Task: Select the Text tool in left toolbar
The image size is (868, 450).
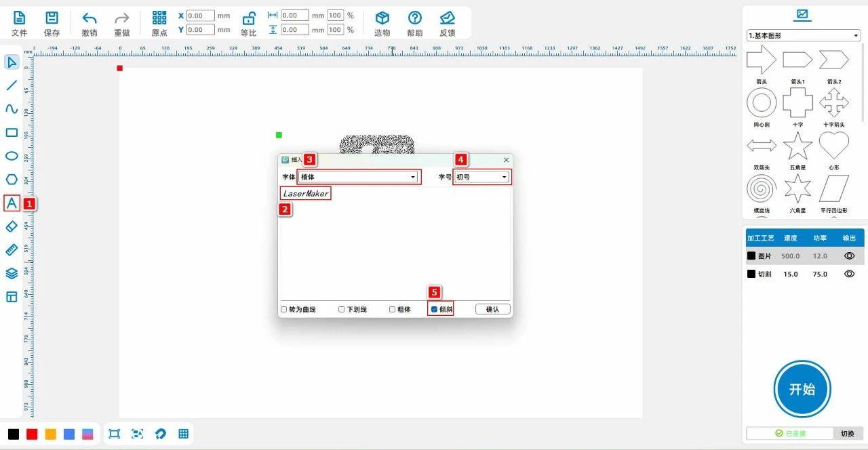Action: pos(12,203)
